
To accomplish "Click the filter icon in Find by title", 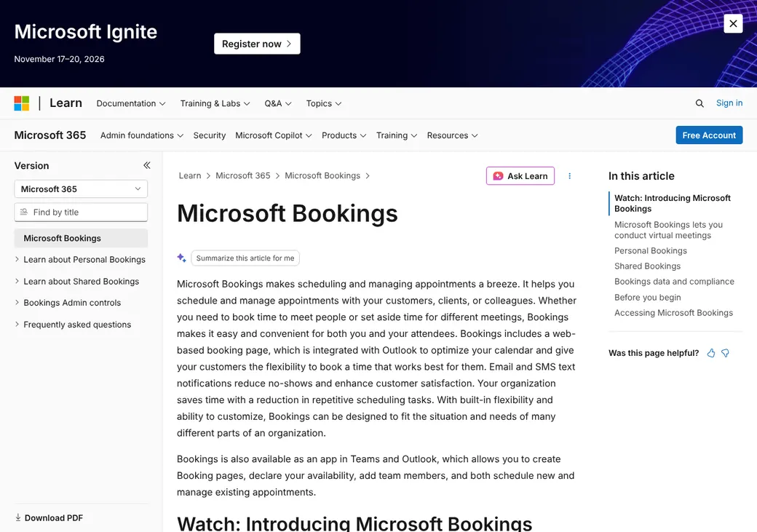I will pyautogui.click(x=23, y=212).
